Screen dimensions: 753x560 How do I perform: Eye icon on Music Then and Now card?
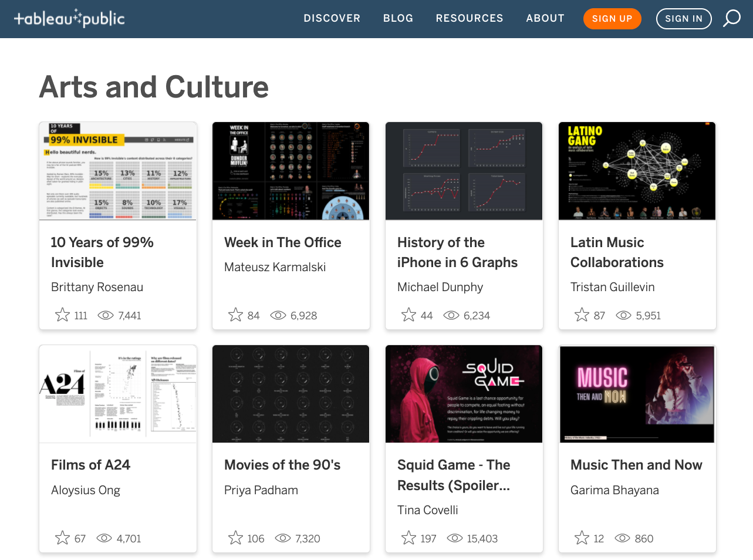(622, 538)
